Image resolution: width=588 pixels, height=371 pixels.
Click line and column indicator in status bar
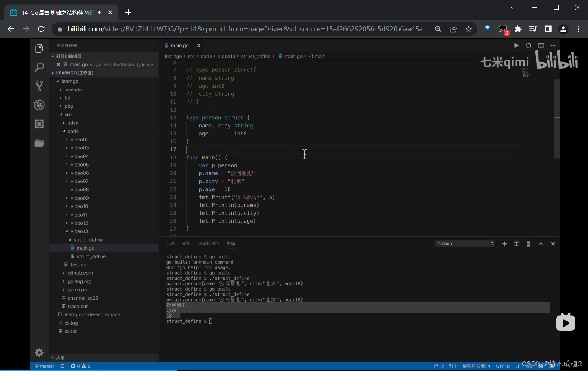point(445,366)
